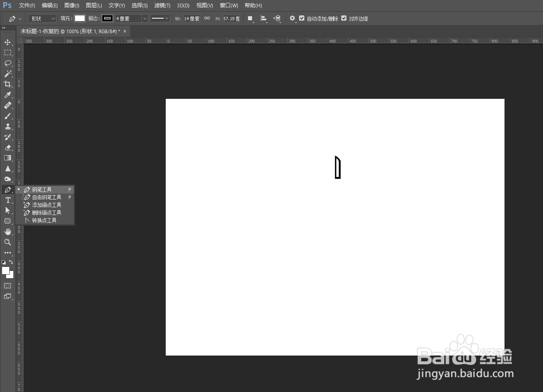Viewport: 543px width, 392px height.
Task: Open the Pen tool preset picker
Action: [x=15, y=19]
